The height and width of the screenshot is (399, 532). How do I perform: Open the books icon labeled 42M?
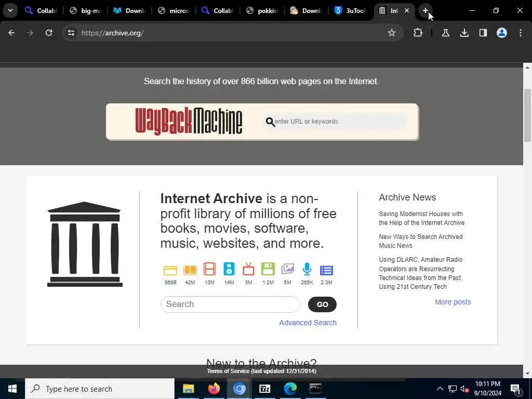click(x=190, y=270)
